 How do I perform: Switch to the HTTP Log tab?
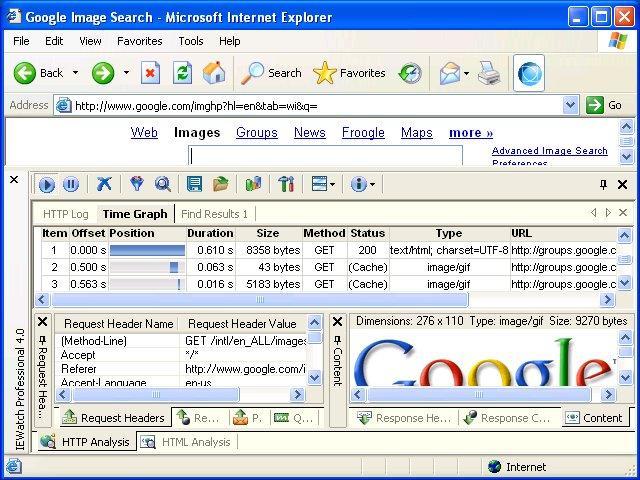(66, 214)
